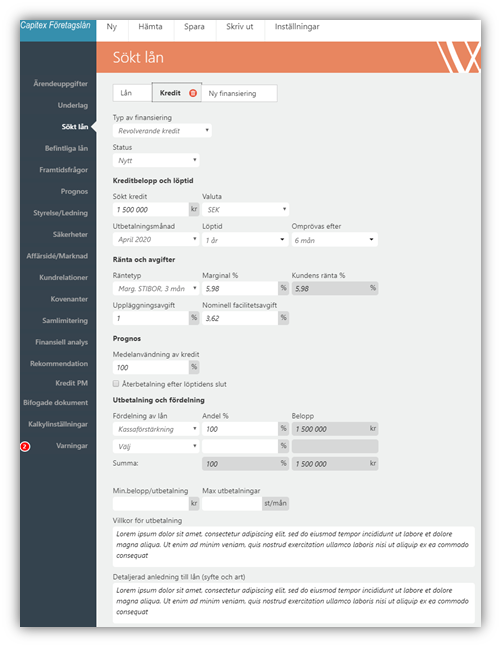
Task: Open Styrelse/Ledning in the sidebar
Action: click(61, 213)
